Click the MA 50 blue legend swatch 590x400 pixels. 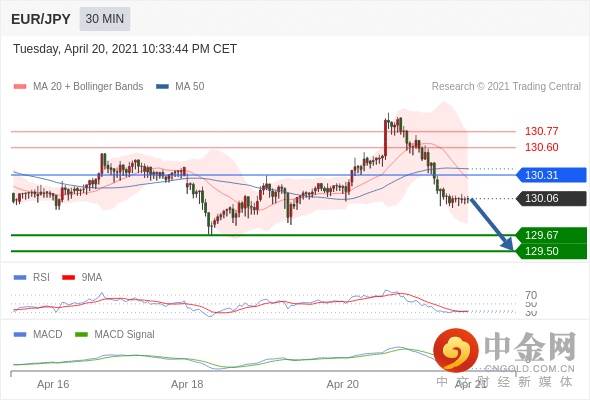point(162,87)
